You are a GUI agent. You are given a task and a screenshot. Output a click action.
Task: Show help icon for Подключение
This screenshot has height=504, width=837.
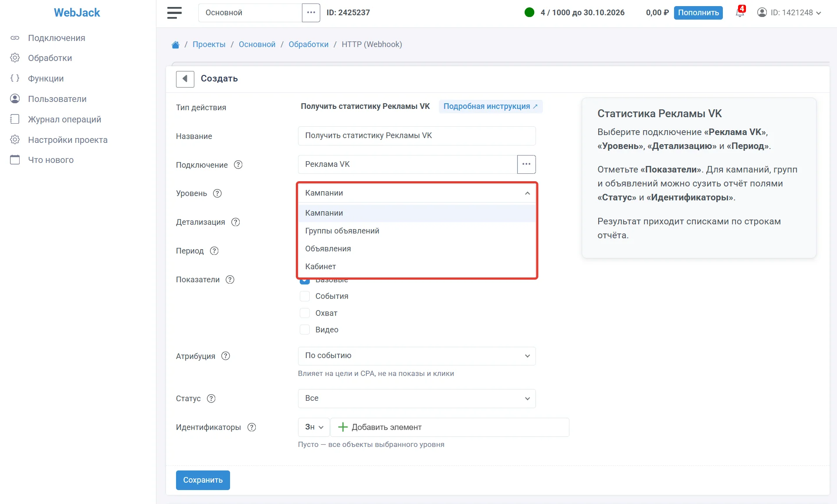click(238, 165)
